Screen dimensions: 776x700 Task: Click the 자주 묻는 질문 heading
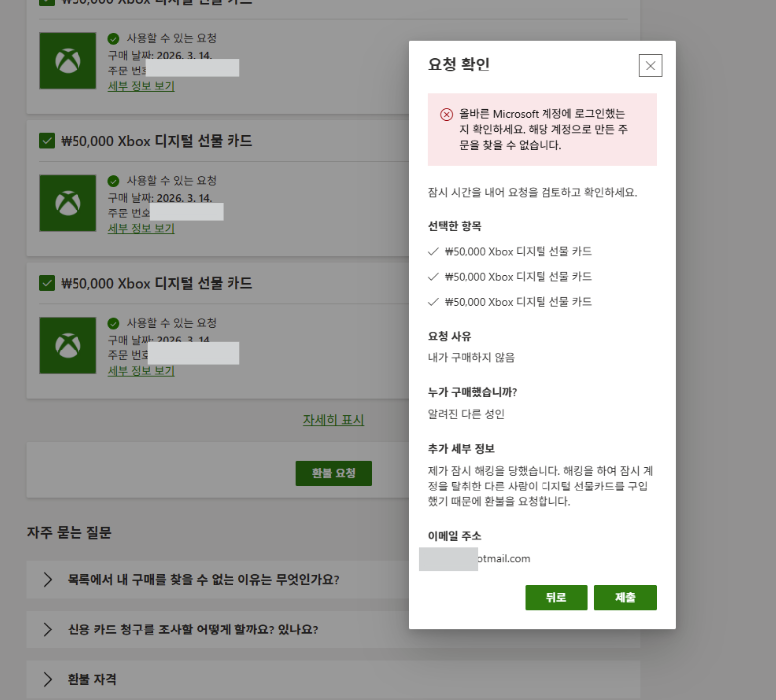(x=70, y=533)
